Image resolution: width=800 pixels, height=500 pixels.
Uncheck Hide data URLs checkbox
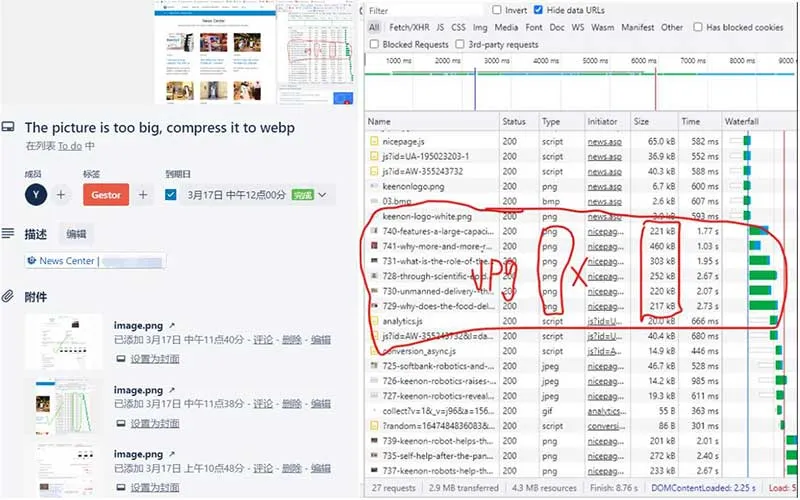(x=538, y=10)
